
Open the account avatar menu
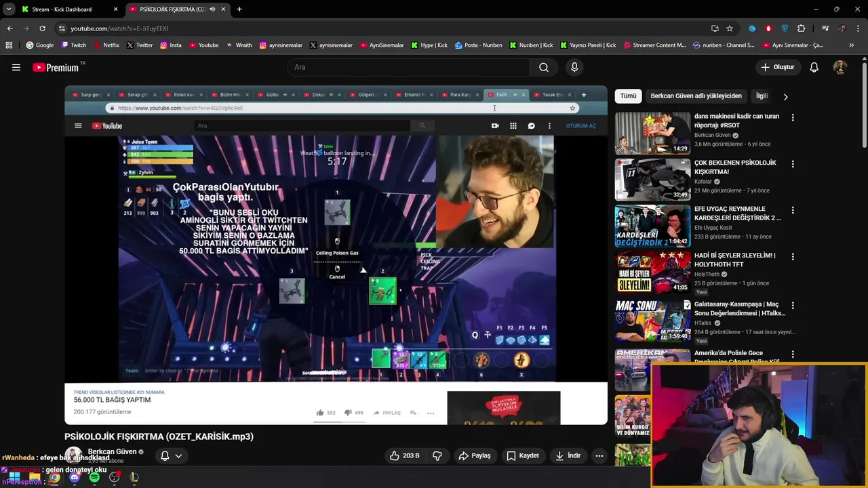click(840, 67)
